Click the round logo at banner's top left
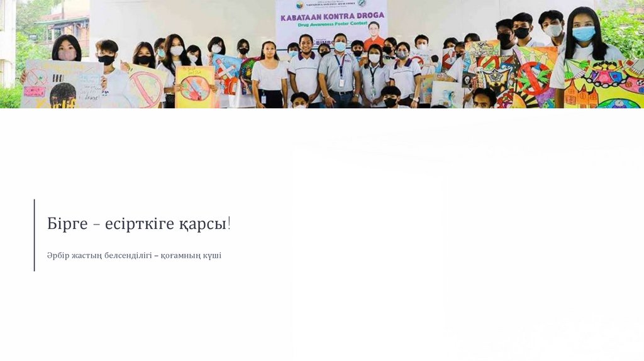The image size is (644, 361). point(300,4)
